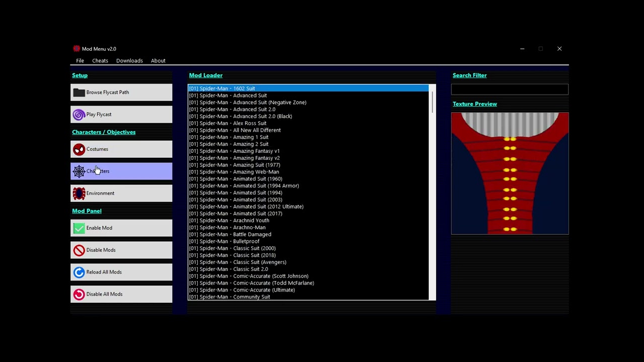Select "Spider-Man - Advanced Suit" mod
This screenshot has height=362, width=644.
(x=308, y=96)
